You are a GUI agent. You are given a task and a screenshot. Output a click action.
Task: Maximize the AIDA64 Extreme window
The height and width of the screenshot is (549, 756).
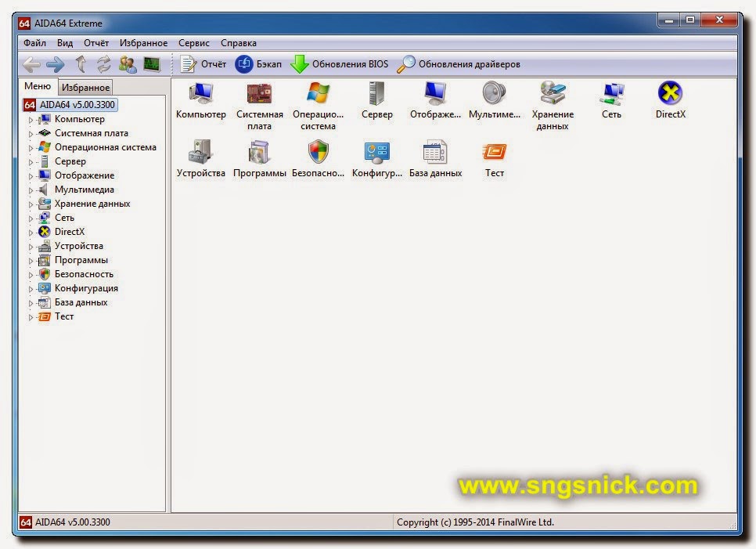[x=690, y=20]
